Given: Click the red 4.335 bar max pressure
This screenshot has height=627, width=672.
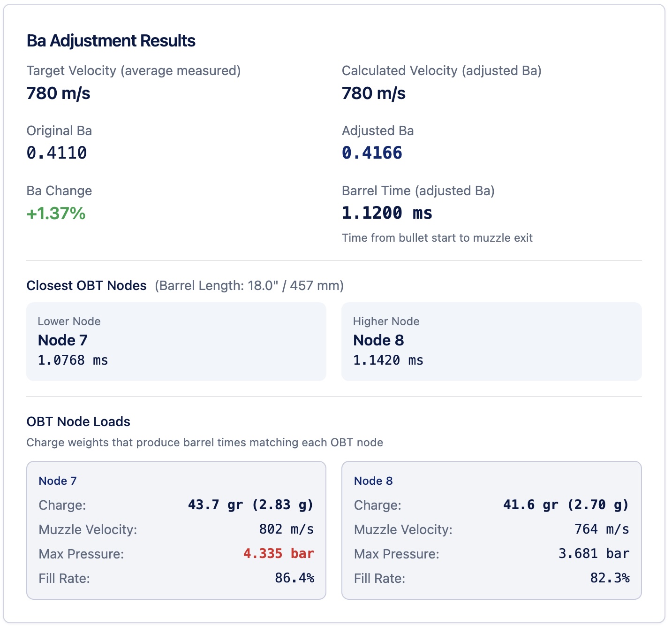Looking at the screenshot, I should coord(279,554).
